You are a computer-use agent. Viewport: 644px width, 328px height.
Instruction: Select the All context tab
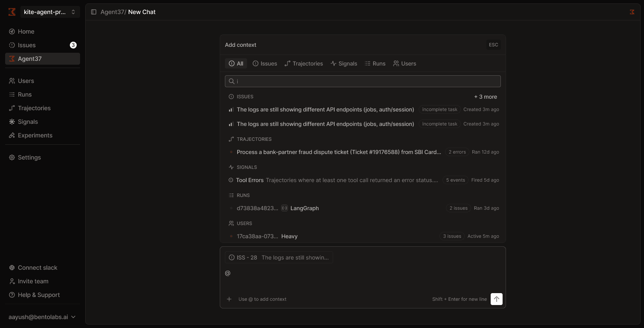point(236,63)
